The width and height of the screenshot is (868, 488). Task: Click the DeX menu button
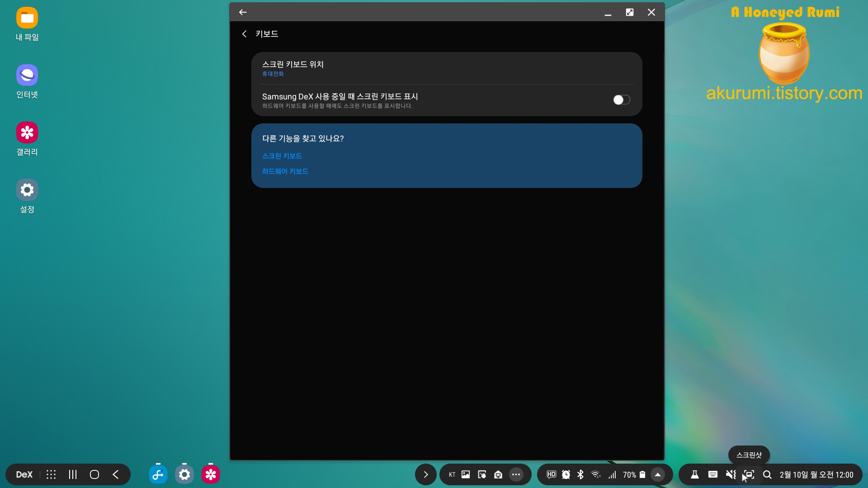pos(24,474)
